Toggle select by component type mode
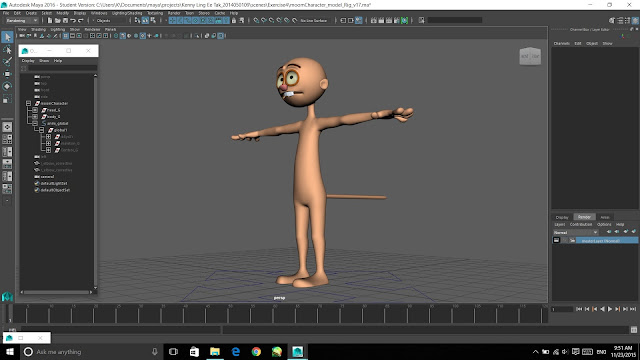 click(x=153, y=20)
